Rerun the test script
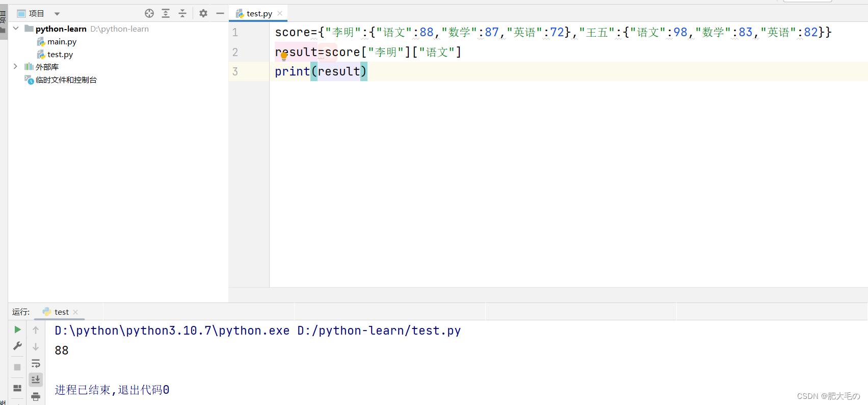Screen dimensions: 868x405 pyautogui.click(x=17, y=330)
